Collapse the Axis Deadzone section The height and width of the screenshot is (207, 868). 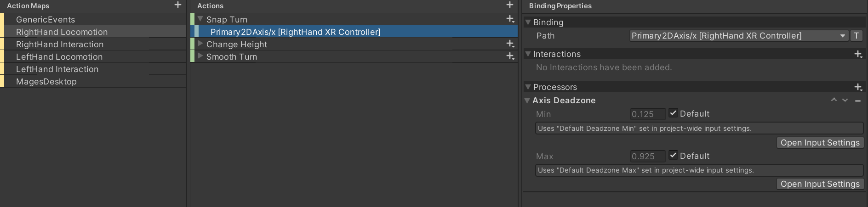(527, 100)
